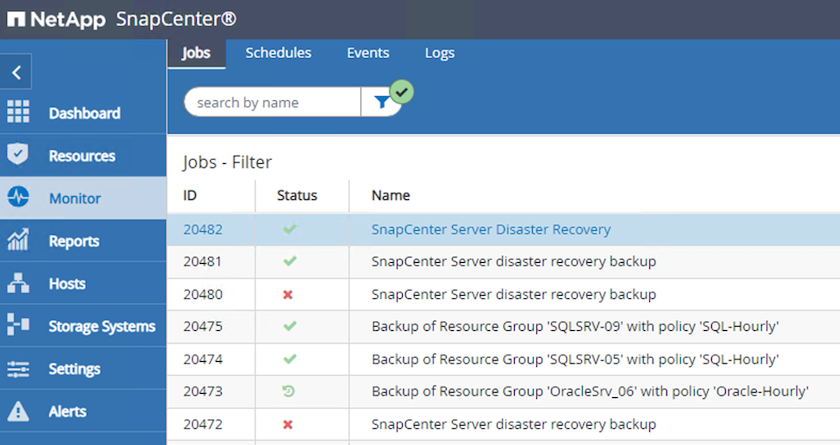Go to Dashboard menu label

[85, 113]
